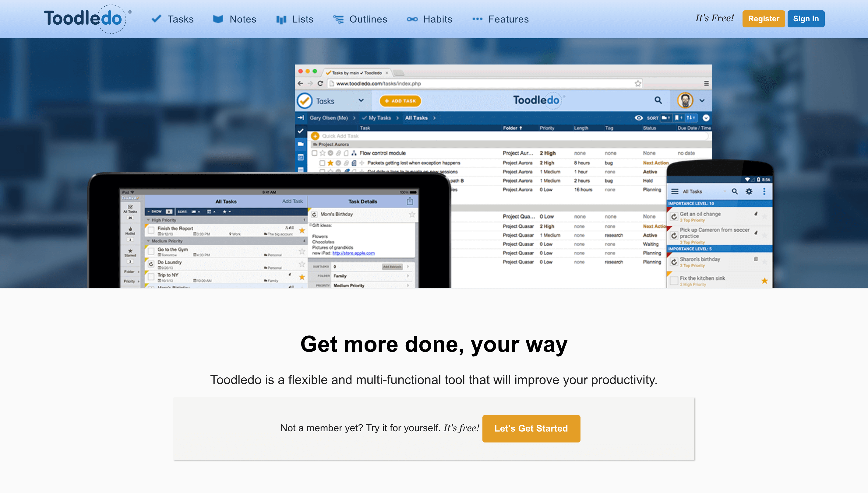
Task: Click the share icon in iPad Task Details
Action: tap(410, 201)
